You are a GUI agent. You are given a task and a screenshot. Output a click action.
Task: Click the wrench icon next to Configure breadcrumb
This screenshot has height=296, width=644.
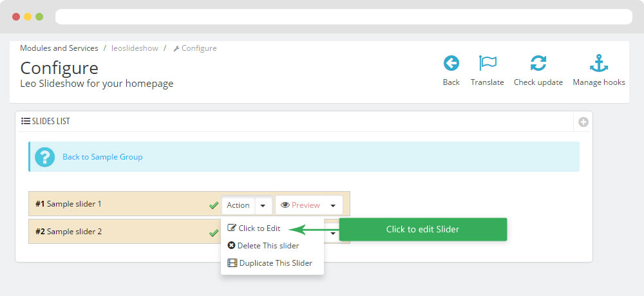pyautogui.click(x=176, y=49)
